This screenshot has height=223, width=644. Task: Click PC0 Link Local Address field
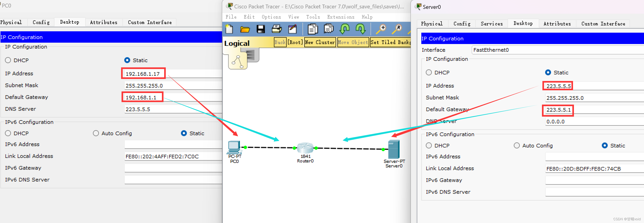coord(173,156)
